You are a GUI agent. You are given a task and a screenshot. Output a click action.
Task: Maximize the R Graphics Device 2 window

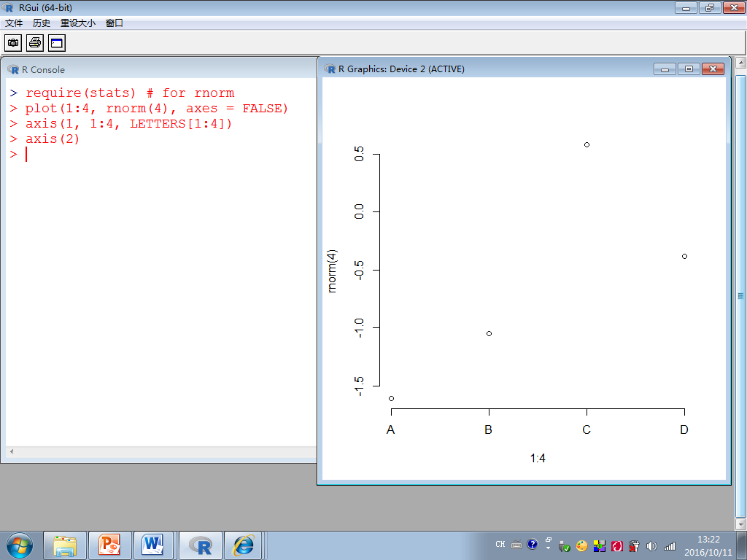pos(689,69)
